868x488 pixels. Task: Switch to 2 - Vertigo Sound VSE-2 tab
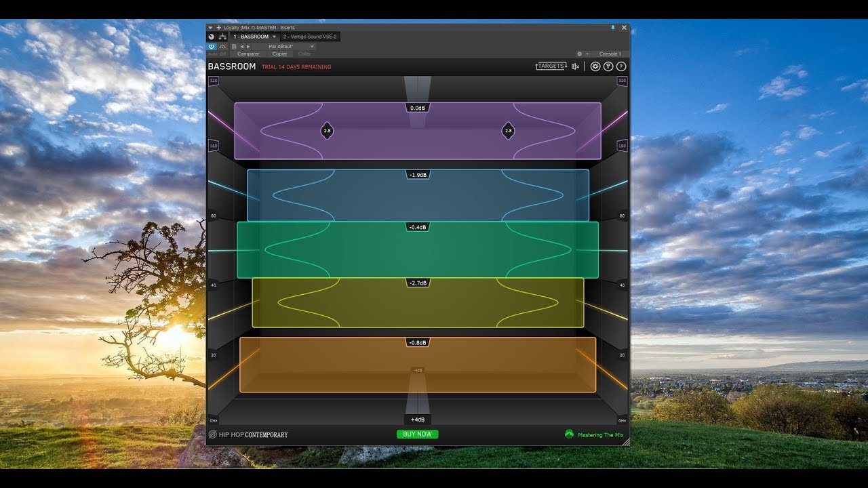pyautogui.click(x=310, y=37)
